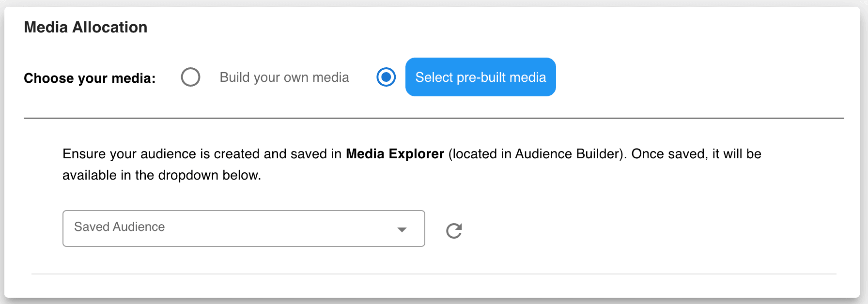Select the pre-built media radio circle

[x=386, y=77]
